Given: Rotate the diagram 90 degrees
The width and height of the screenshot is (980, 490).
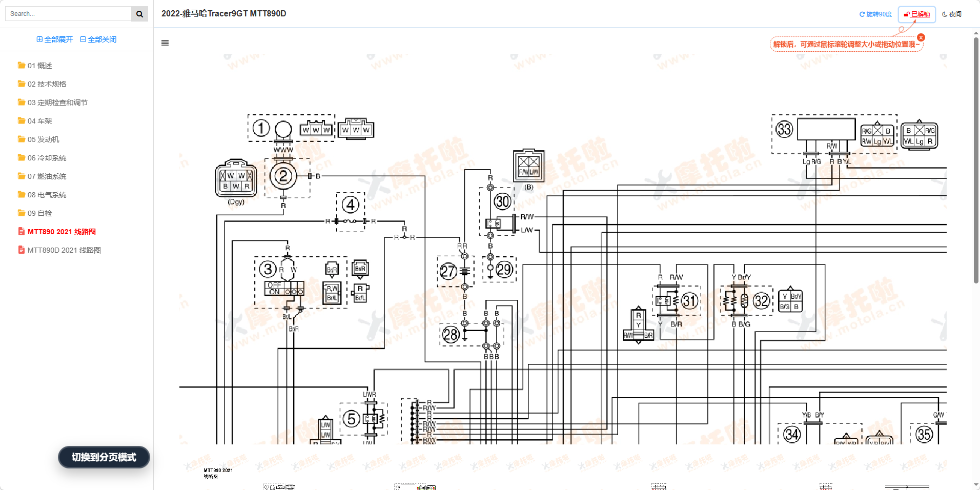Looking at the screenshot, I should click(875, 14).
